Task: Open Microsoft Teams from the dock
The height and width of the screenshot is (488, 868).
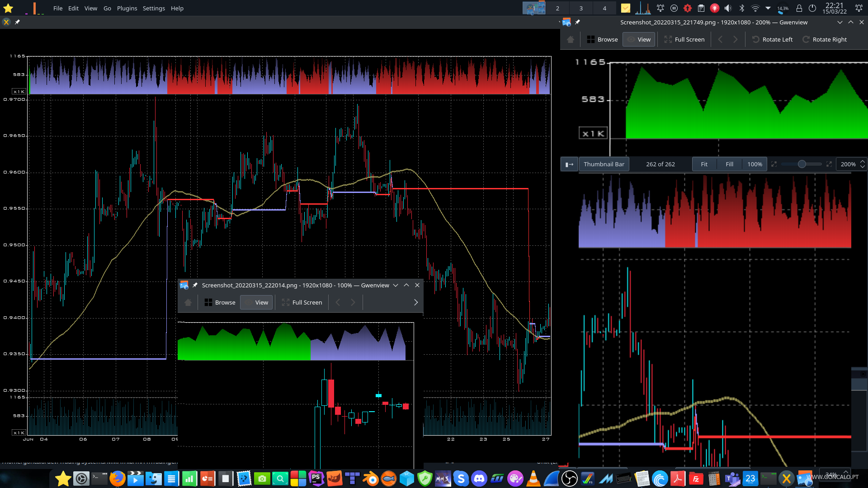Action: pyautogui.click(x=732, y=479)
